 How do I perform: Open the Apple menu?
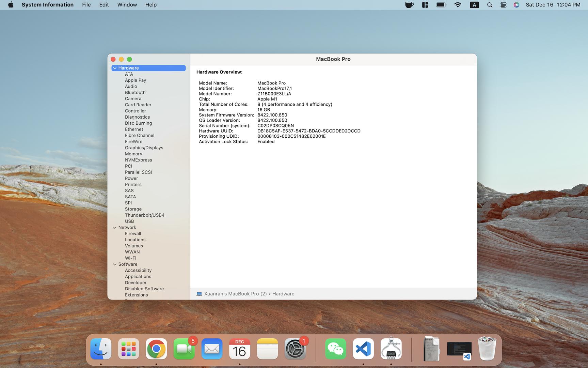pyautogui.click(x=11, y=5)
